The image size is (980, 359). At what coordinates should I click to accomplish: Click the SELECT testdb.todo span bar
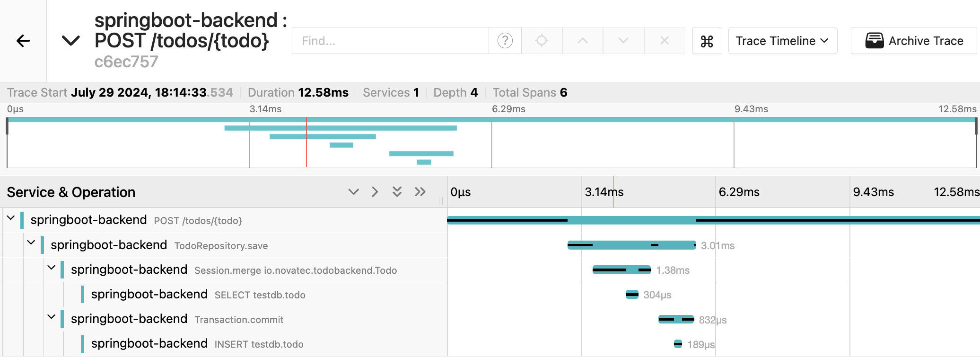click(x=632, y=295)
